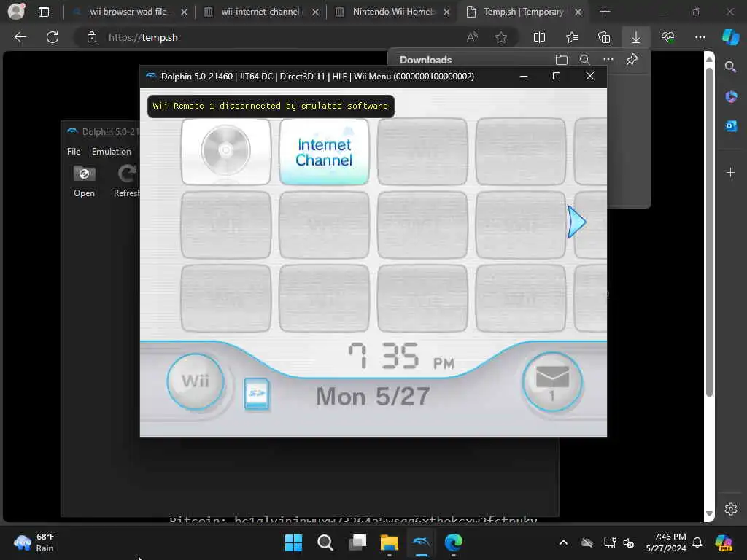View site information lock icon
This screenshot has width=747, height=560.
(92, 37)
